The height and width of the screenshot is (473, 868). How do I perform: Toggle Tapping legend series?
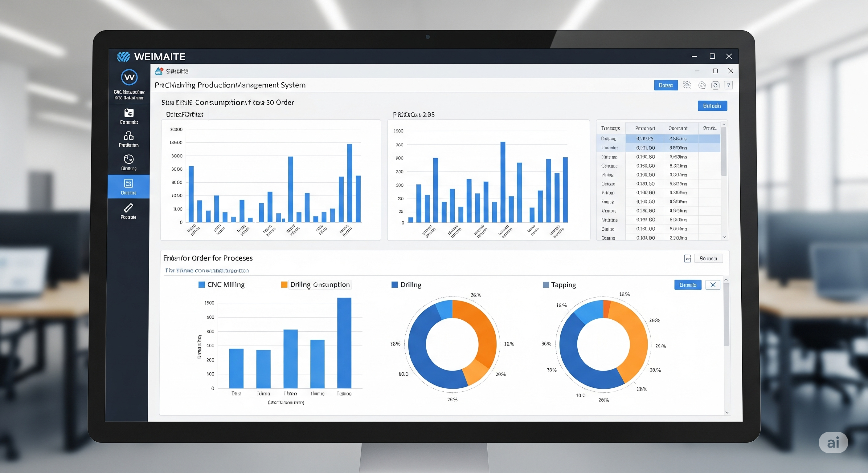(559, 285)
